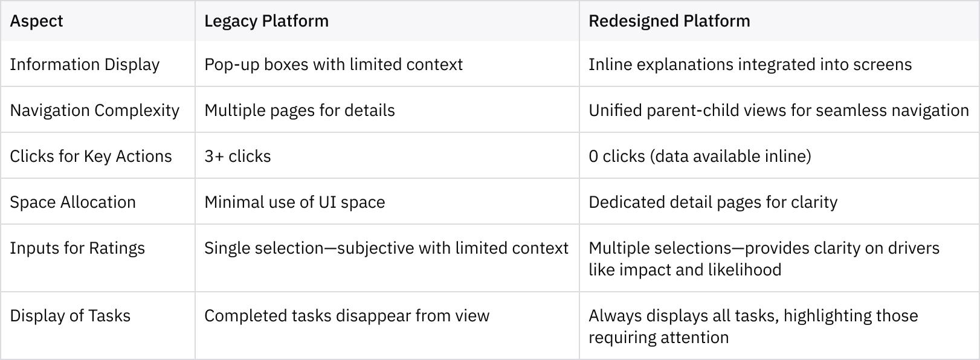Click the Redesigned Platform column header
The width and height of the screenshot is (980, 360).
pyautogui.click(x=779, y=21)
